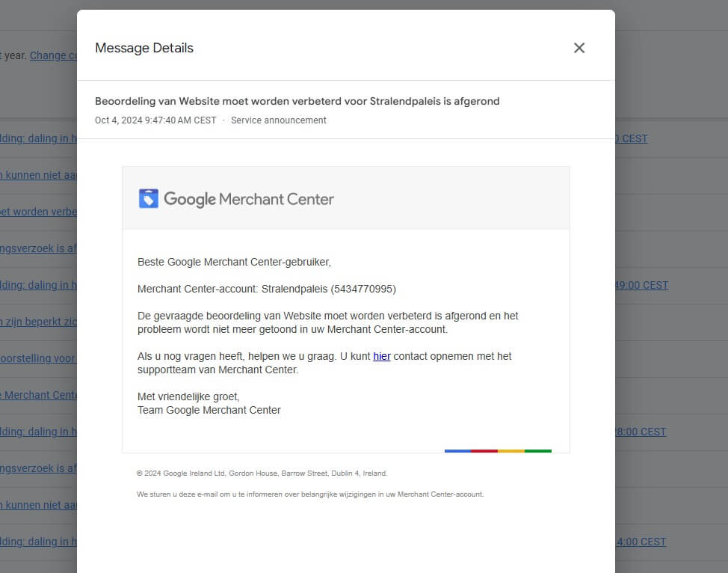
Task: Click the closing line 'Met vriendelijke groet,'
Action: click(x=188, y=397)
